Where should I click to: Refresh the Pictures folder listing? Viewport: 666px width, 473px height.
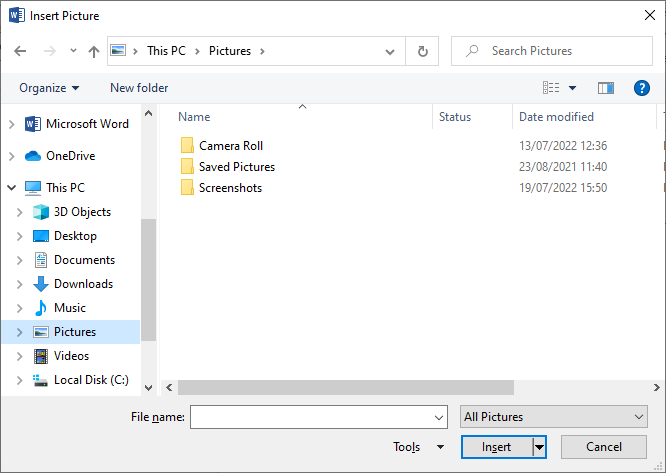[423, 51]
